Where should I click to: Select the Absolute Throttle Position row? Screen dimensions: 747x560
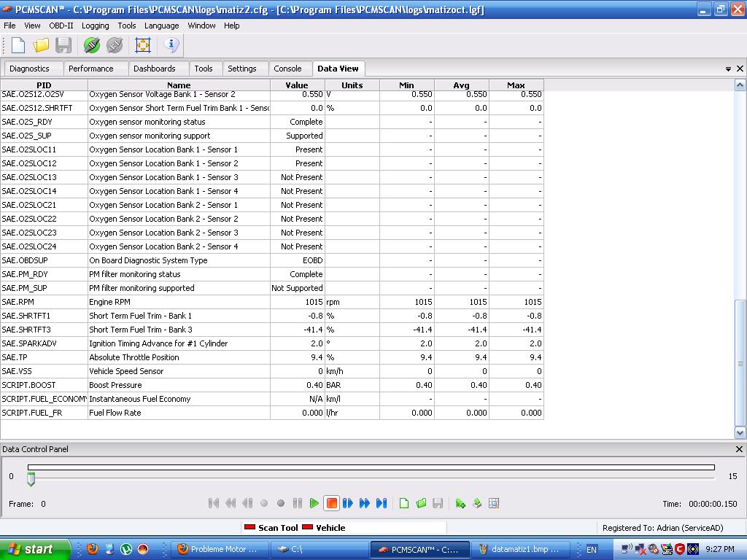pyautogui.click(x=271, y=357)
